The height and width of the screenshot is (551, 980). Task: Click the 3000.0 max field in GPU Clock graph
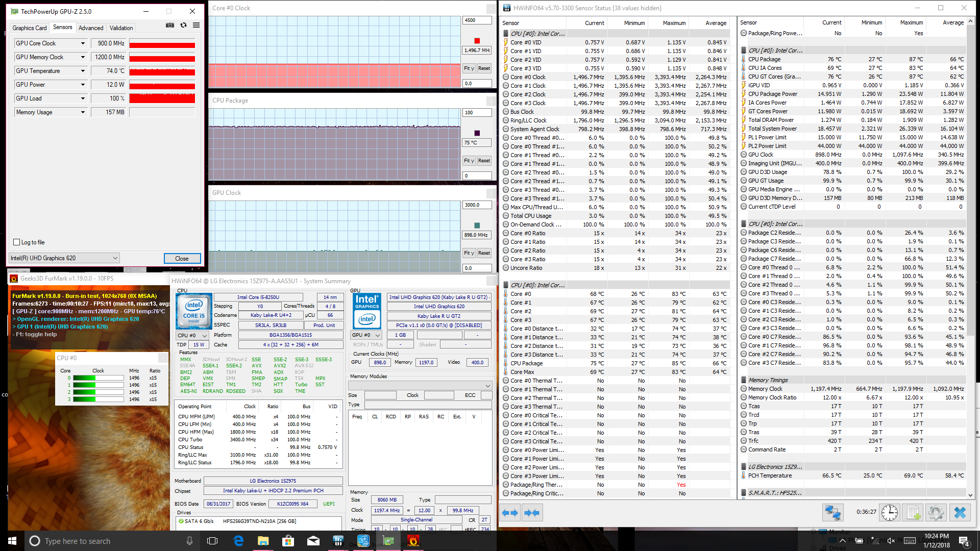477,205
